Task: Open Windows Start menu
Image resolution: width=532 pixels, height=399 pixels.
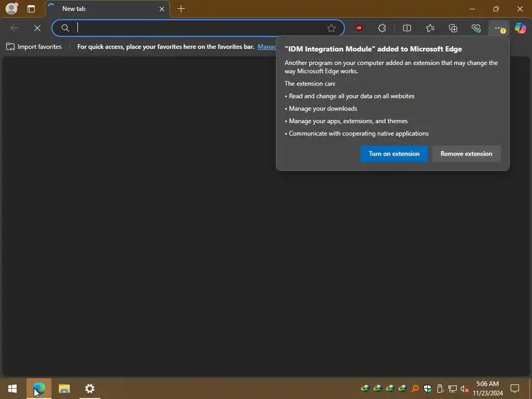Action: (x=12, y=389)
